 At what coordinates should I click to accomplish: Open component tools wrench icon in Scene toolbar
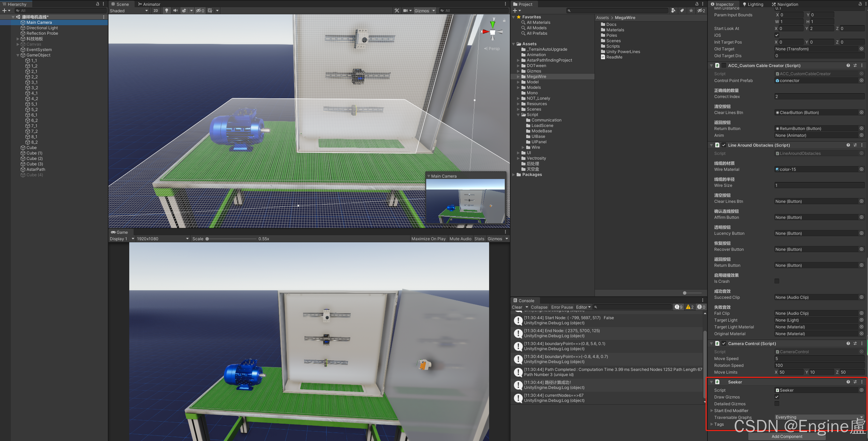397,11
